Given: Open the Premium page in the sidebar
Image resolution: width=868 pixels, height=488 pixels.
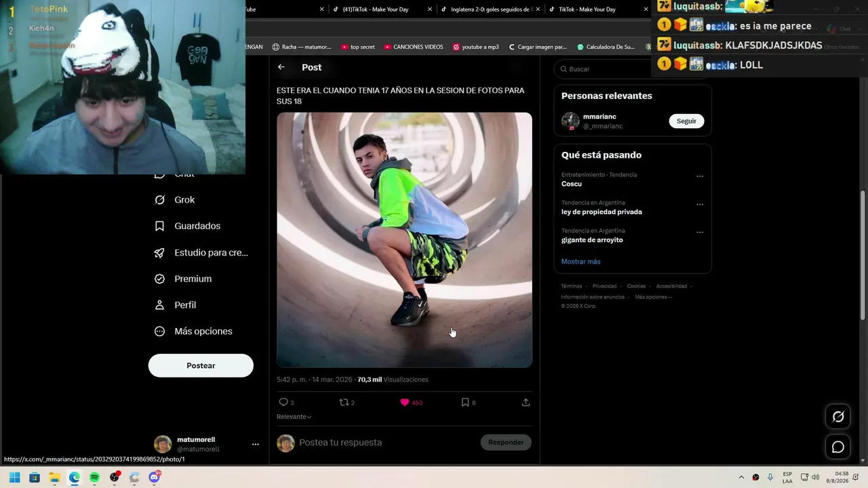Looking at the screenshot, I should point(183,279).
